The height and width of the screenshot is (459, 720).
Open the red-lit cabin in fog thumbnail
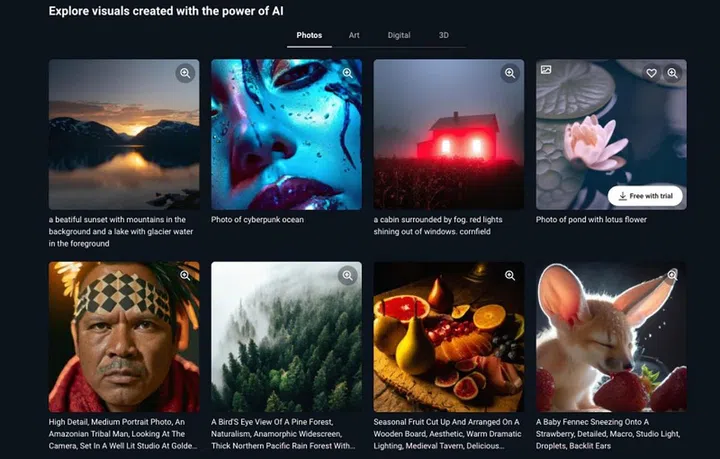click(x=449, y=134)
